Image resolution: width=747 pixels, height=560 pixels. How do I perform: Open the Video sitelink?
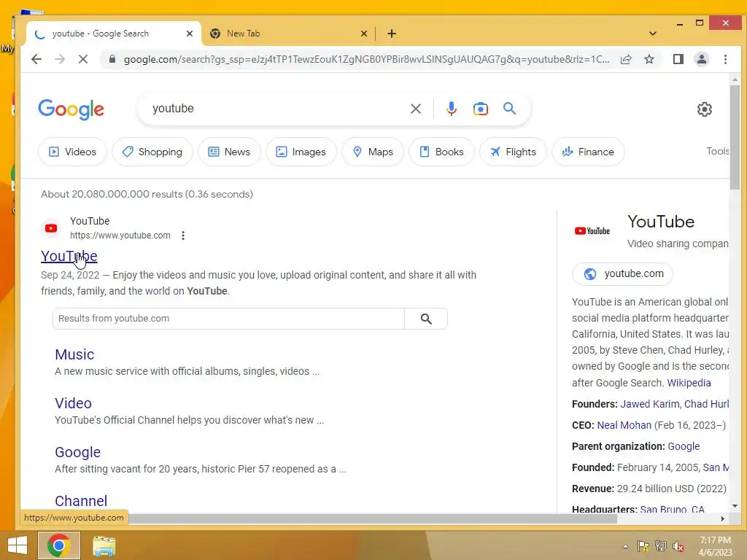point(74,403)
